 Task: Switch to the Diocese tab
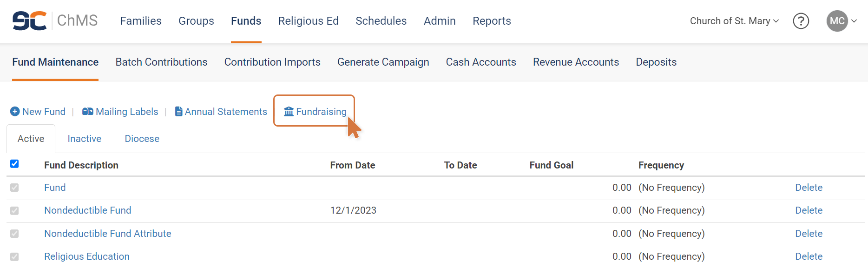tap(142, 139)
